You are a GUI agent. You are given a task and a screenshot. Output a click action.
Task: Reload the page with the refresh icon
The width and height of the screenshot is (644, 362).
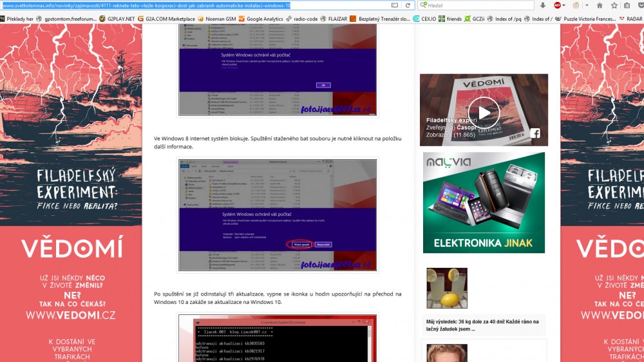[x=408, y=5]
